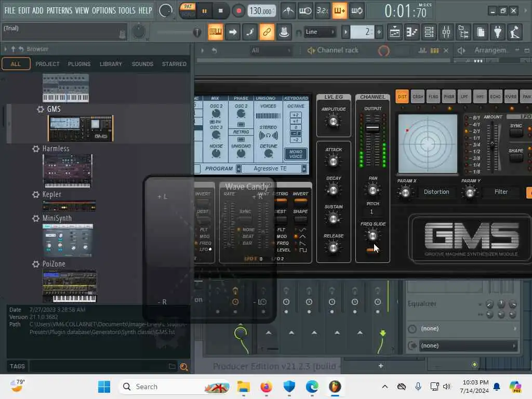The height and width of the screenshot is (399, 532).
Task: Open the mixer view icon
Action: point(446,32)
